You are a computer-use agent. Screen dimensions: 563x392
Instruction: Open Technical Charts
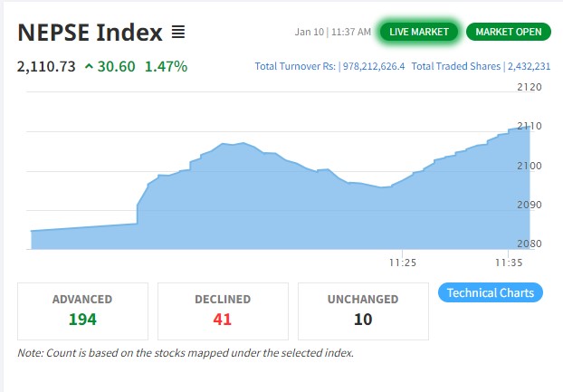[491, 292]
